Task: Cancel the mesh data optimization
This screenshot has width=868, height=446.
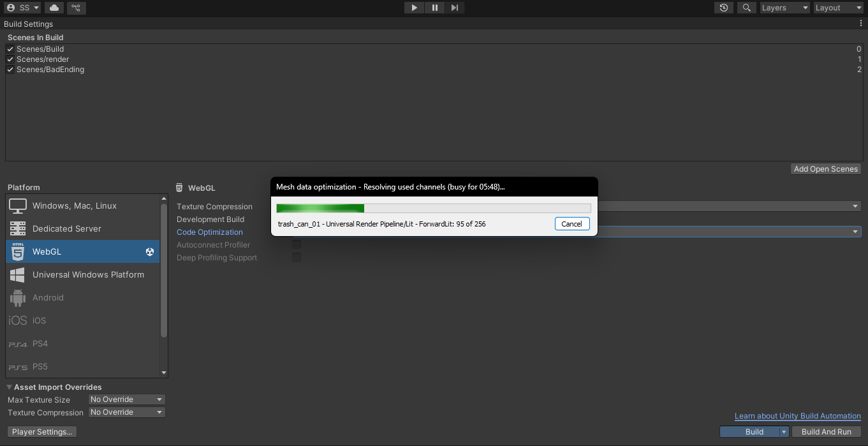Action: click(x=571, y=224)
